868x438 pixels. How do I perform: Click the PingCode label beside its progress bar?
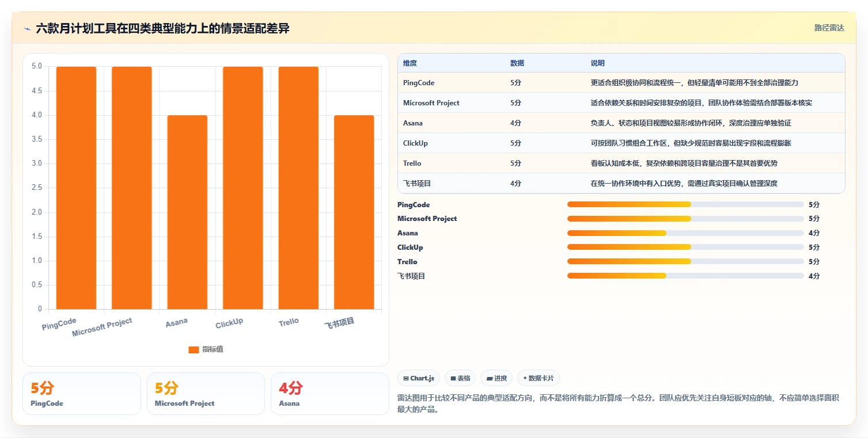point(414,205)
